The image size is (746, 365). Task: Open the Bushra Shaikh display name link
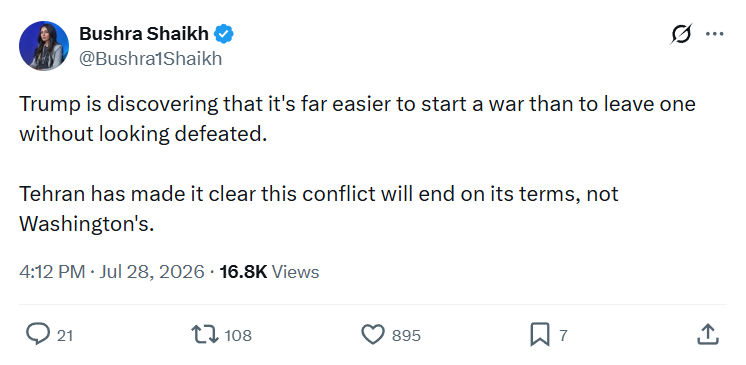tap(144, 34)
